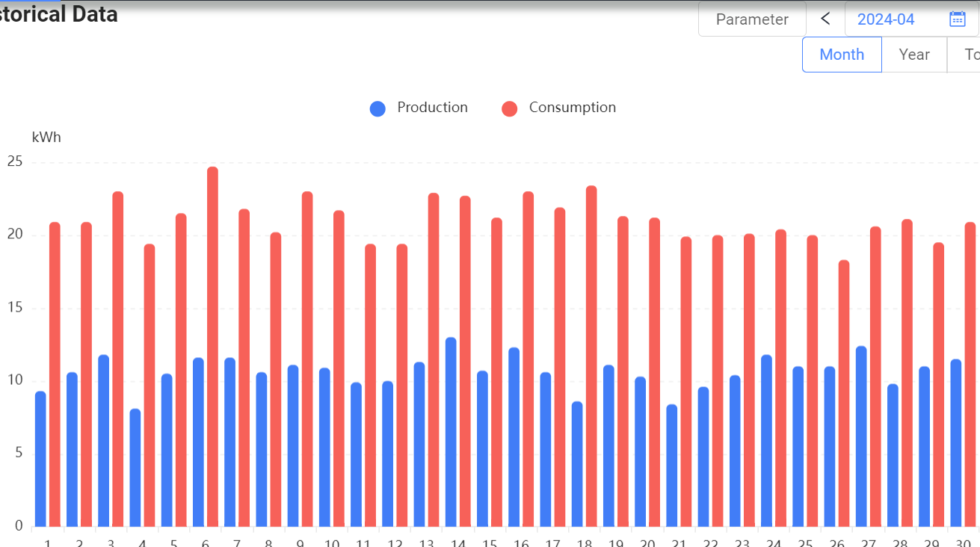
Task: Click the day 30 red consumption bar
Action: click(970, 374)
